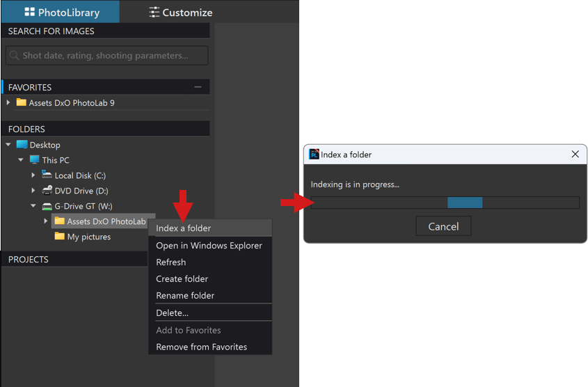Open the Customize tab

[x=181, y=13]
